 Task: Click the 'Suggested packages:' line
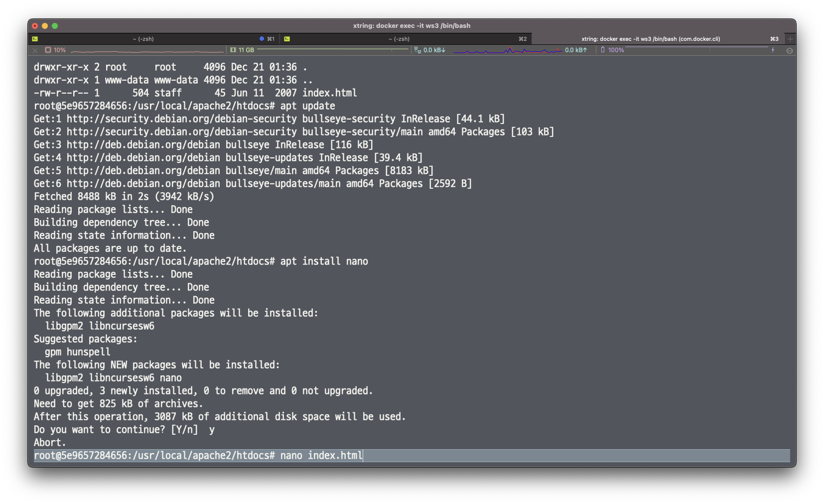[x=85, y=339]
